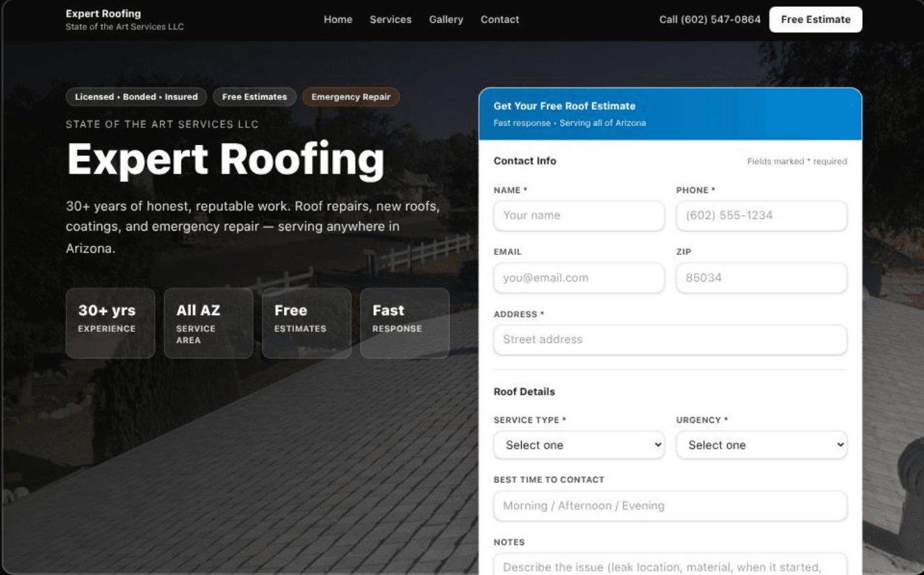Click the Name input field
Screen dimensions: 924x575
click(579, 215)
